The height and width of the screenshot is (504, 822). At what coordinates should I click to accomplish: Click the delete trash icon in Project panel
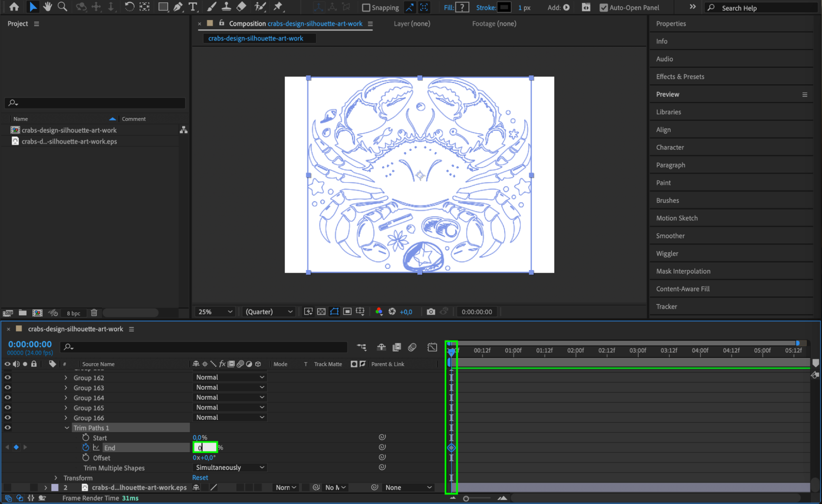[94, 313]
